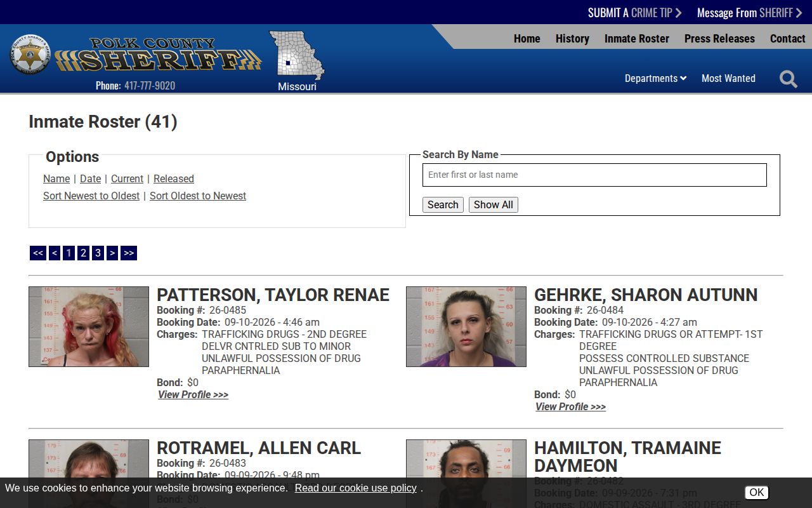Click the Submit a Crime Tip link
This screenshot has width=812, height=508.
coord(634,13)
